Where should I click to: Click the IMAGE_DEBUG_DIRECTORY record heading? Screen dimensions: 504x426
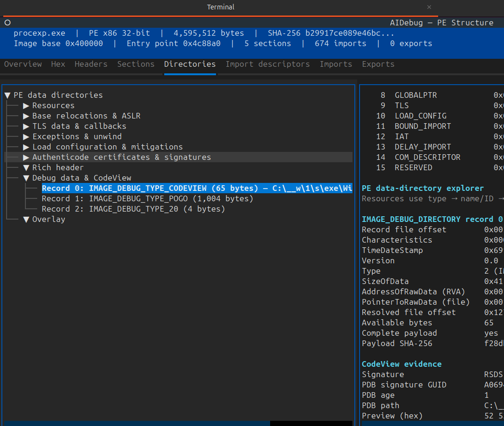(x=432, y=220)
